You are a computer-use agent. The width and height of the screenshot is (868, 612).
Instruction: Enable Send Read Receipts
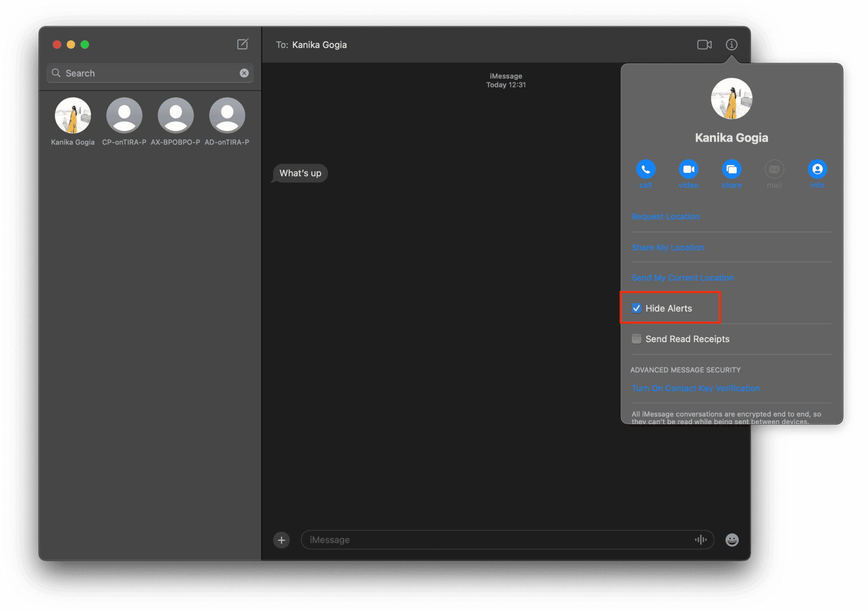[x=636, y=338]
